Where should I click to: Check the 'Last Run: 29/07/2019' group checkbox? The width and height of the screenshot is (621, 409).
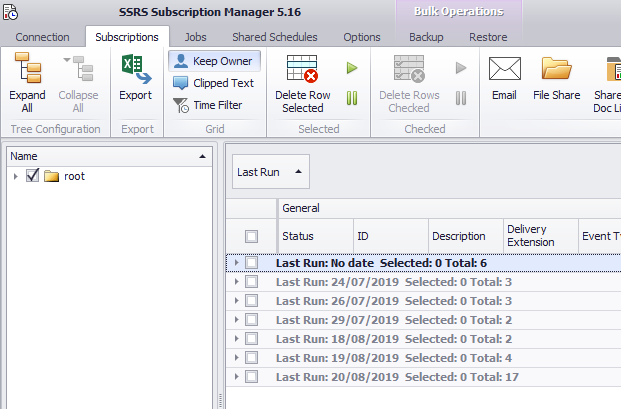click(x=251, y=320)
